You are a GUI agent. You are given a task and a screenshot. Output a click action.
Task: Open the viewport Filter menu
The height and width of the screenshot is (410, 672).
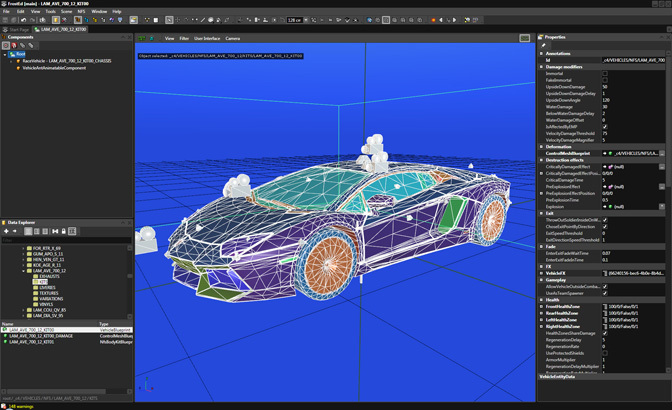click(184, 38)
